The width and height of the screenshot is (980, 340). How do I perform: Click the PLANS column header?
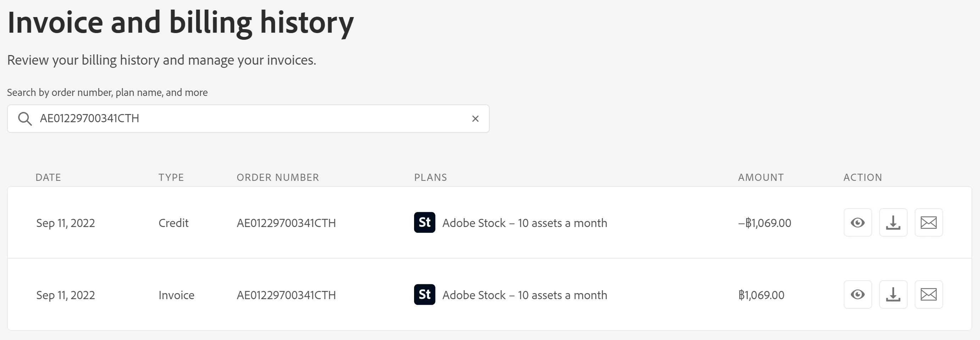click(x=430, y=177)
